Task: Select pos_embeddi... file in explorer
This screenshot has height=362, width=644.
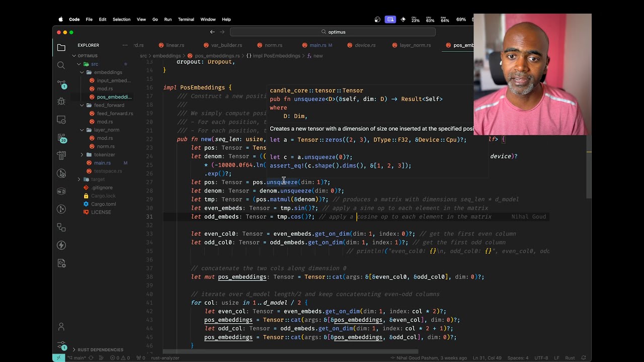Action: point(110,97)
